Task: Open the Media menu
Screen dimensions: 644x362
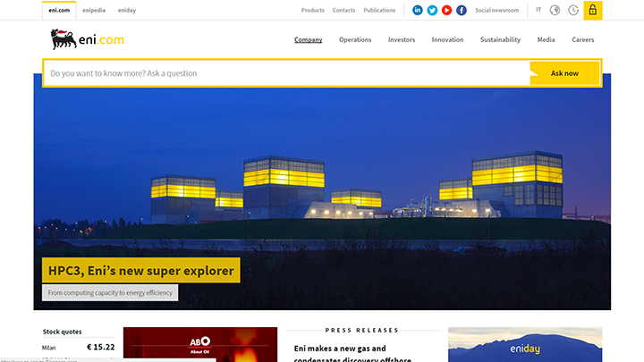Action: tap(546, 40)
